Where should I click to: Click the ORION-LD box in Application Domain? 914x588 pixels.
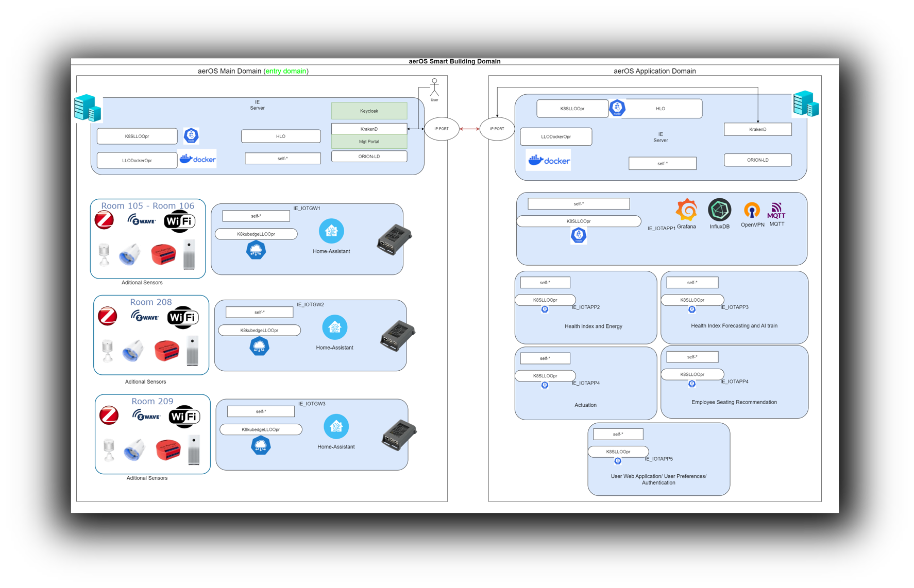[x=757, y=160]
